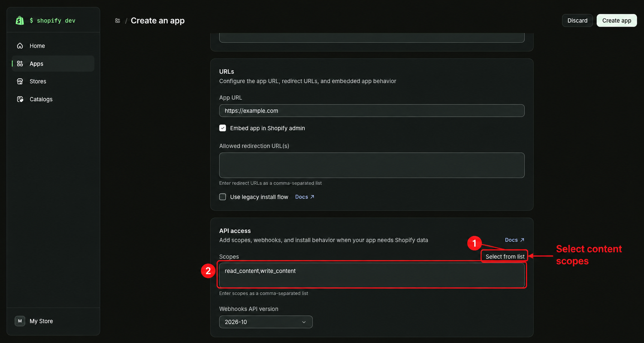644x343 pixels.
Task: Open Catalogs from the sidebar
Action: (53, 99)
